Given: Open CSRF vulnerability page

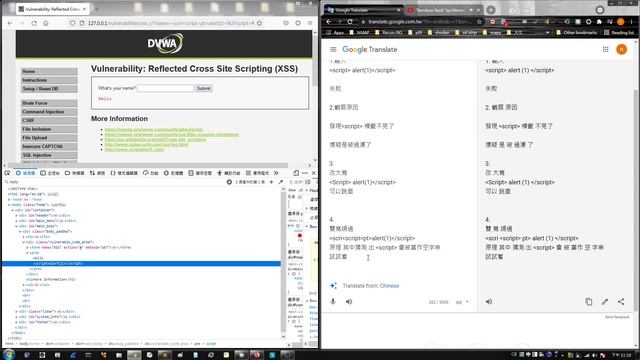Looking at the screenshot, I should tap(49, 120).
